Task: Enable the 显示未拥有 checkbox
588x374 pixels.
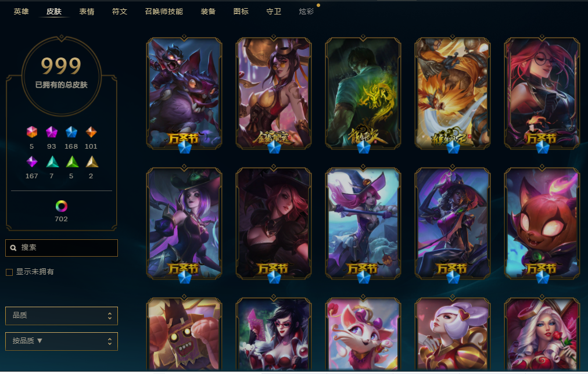Action: coord(9,272)
